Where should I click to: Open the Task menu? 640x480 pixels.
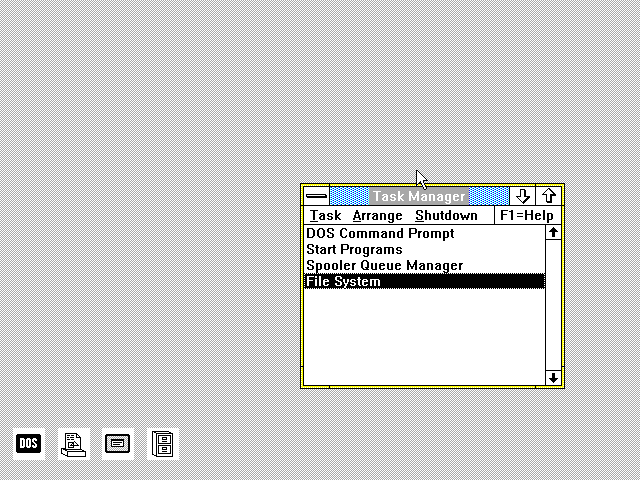coord(325,215)
